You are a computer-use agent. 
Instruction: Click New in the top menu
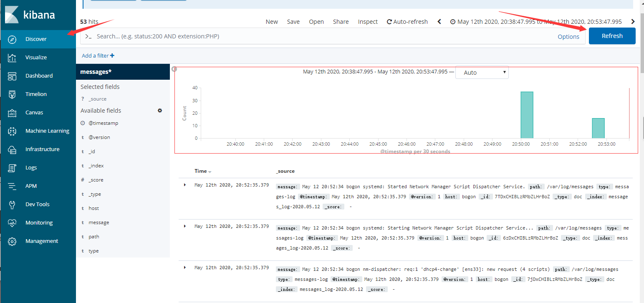click(x=272, y=22)
